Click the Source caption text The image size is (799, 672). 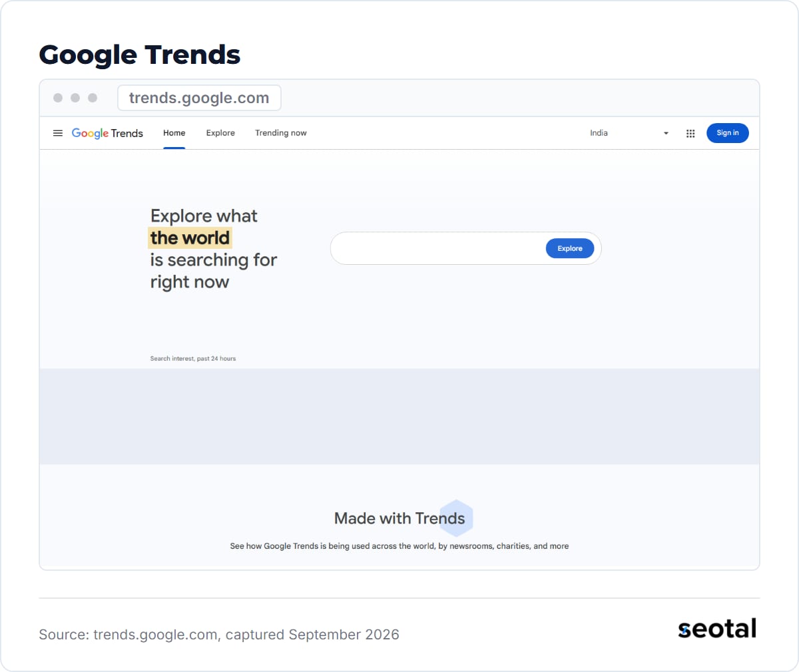tap(219, 635)
